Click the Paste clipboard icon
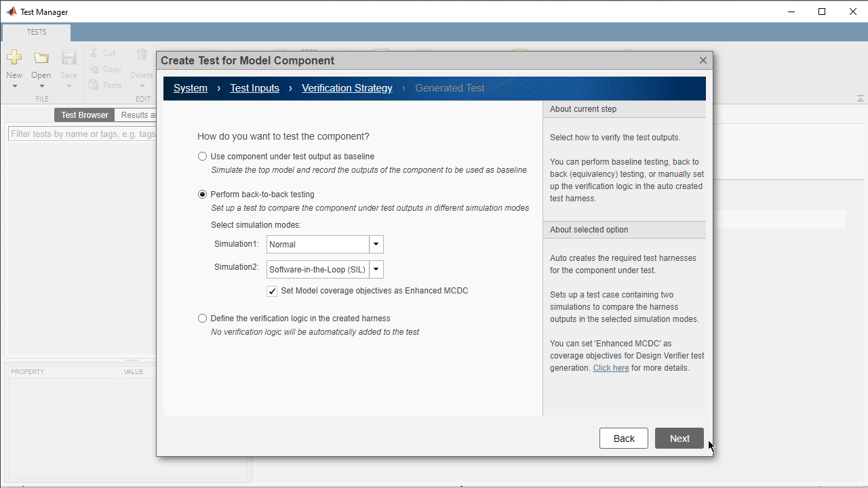Screen dimensions: 868x488 [94, 85]
